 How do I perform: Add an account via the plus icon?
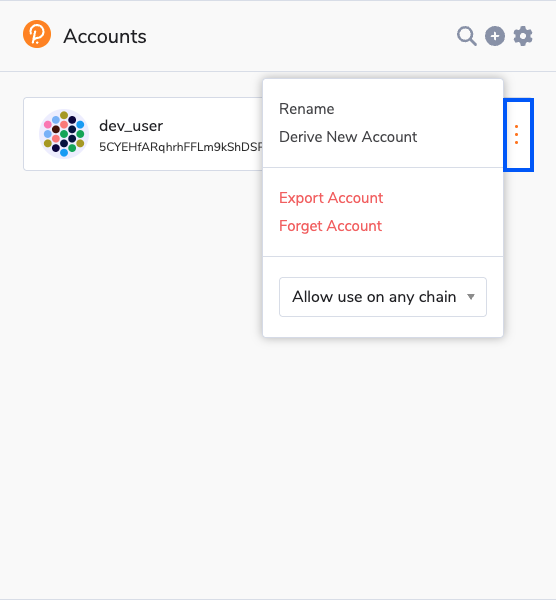[x=495, y=36]
